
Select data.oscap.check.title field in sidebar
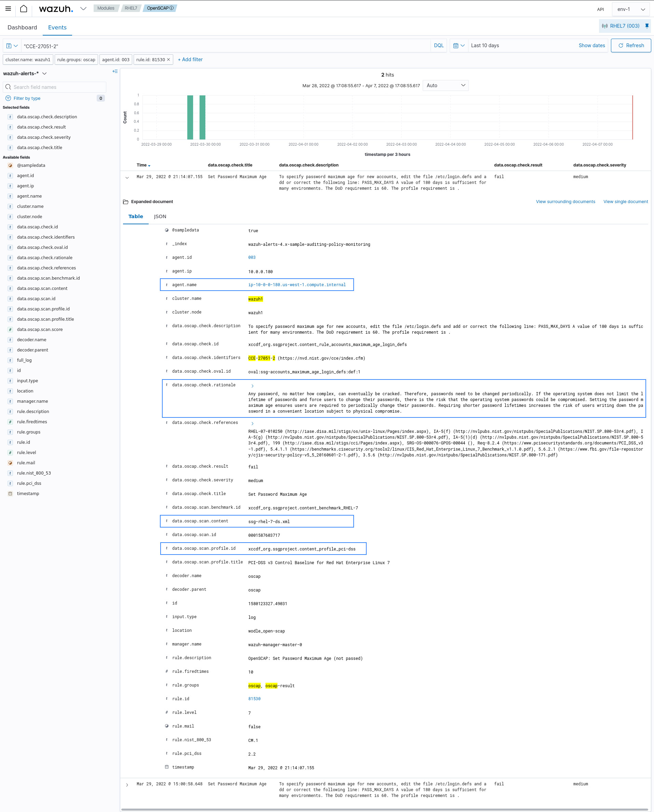[40, 147]
